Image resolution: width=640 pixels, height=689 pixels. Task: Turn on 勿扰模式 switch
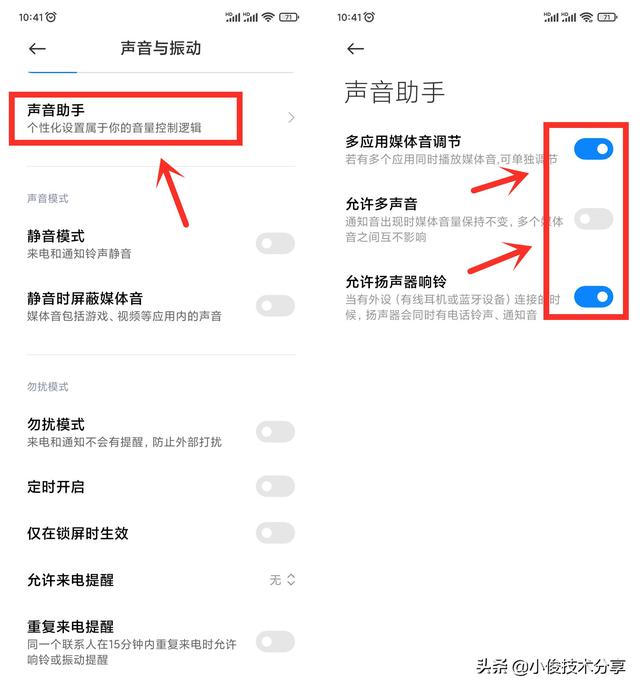click(275, 432)
